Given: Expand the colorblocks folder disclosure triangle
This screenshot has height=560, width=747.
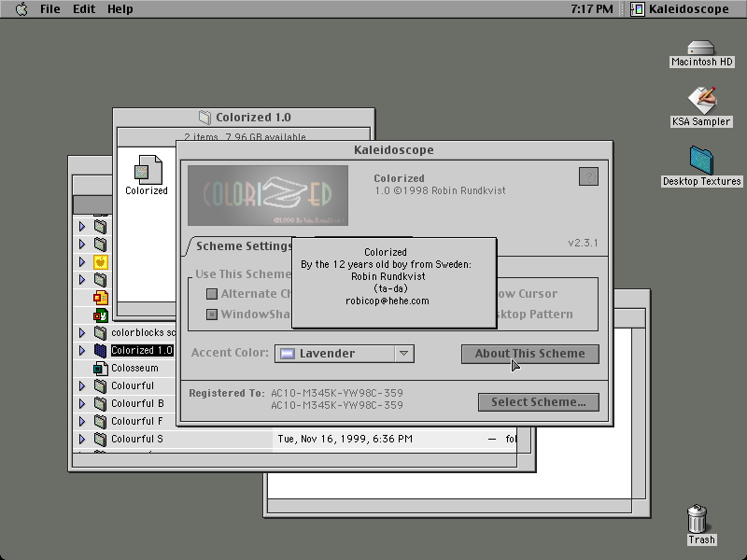Looking at the screenshot, I should (x=82, y=332).
